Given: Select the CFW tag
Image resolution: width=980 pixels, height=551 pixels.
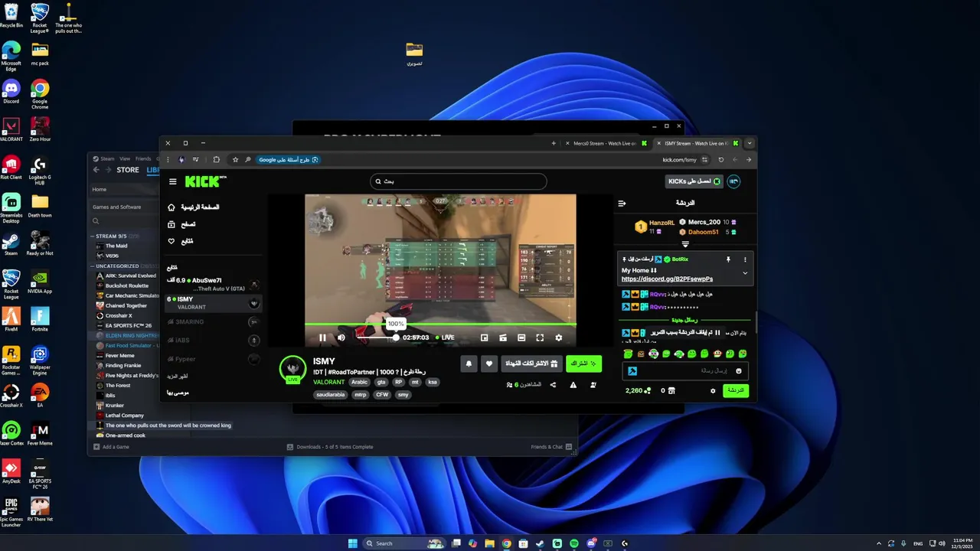Looking at the screenshot, I should (381, 395).
